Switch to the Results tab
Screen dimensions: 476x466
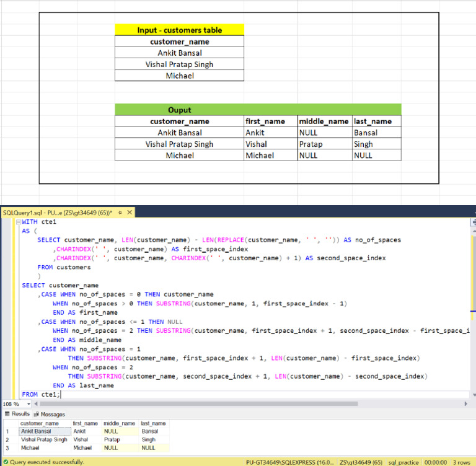tap(17, 414)
